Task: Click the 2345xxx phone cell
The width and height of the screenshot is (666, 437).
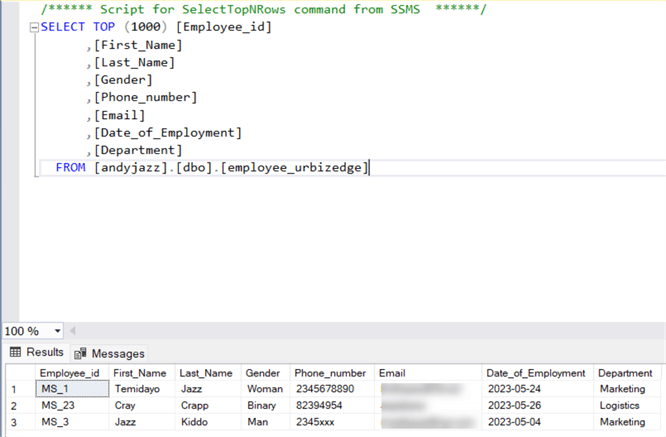Action: [x=332, y=422]
